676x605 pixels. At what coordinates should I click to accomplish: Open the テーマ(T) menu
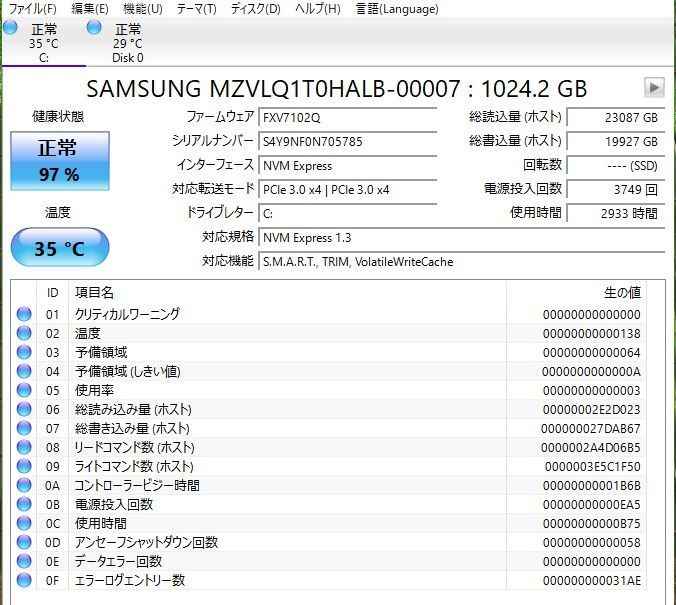coord(197,9)
